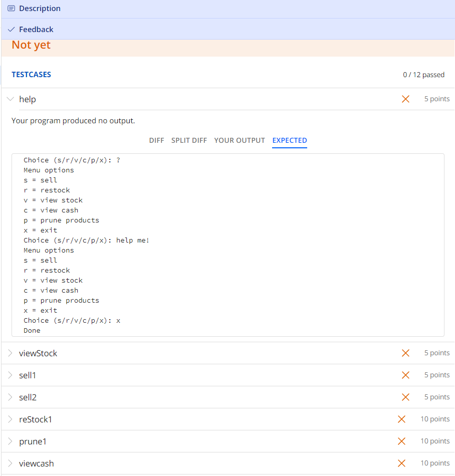Click the Description panel icon

click(11, 9)
